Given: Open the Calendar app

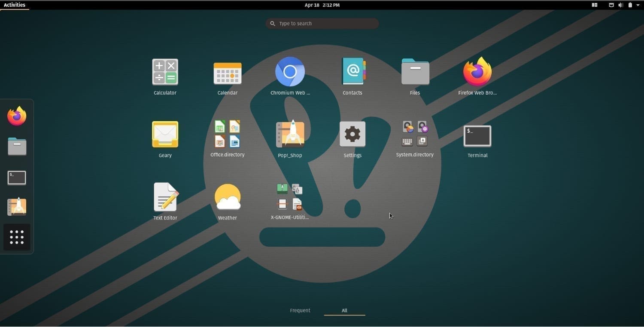Looking at the screenshot, I should 227,72.
